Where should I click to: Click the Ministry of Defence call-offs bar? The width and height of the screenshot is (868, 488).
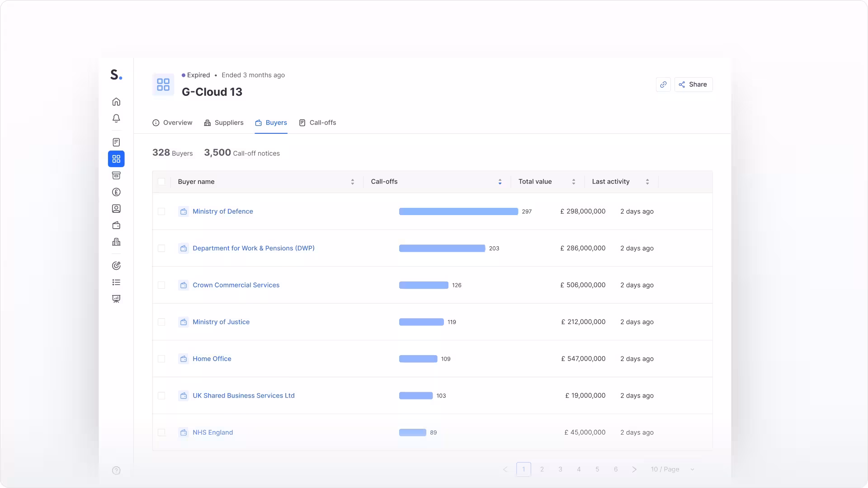(x=458, y=211)
